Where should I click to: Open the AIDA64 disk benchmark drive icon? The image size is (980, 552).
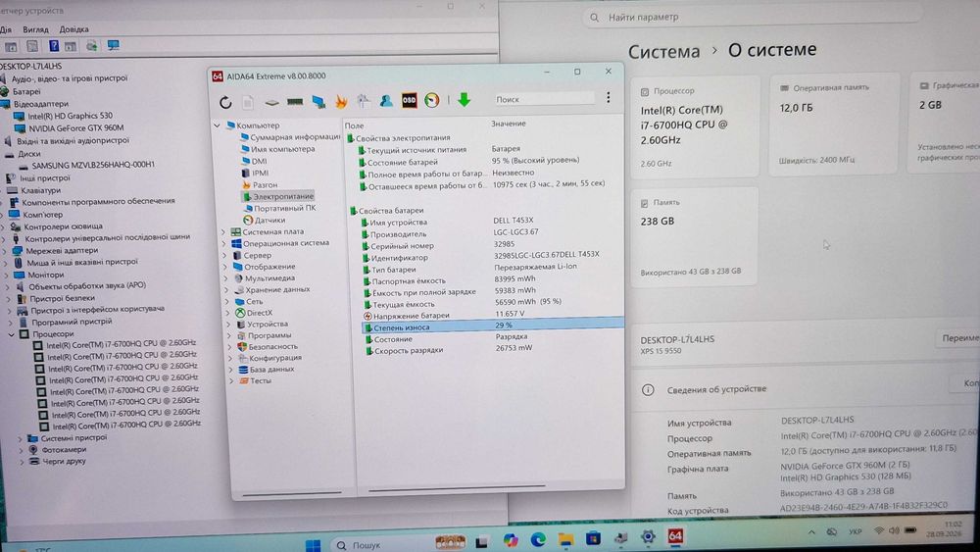point(271,102)
